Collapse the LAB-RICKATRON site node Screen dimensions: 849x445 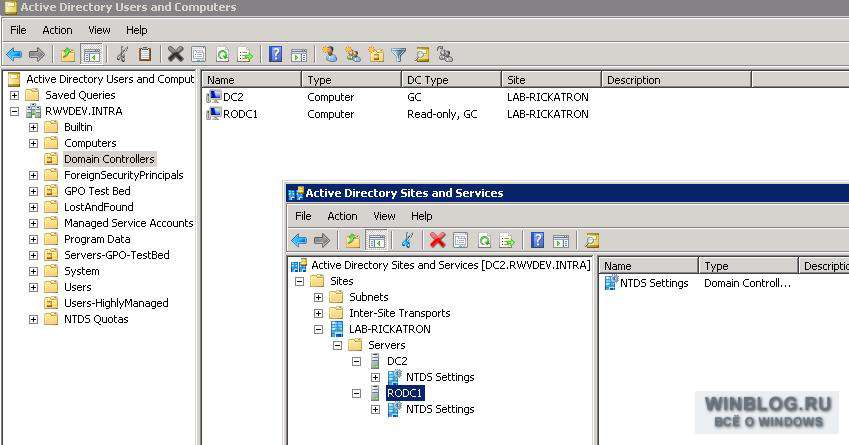coord(318,330)
